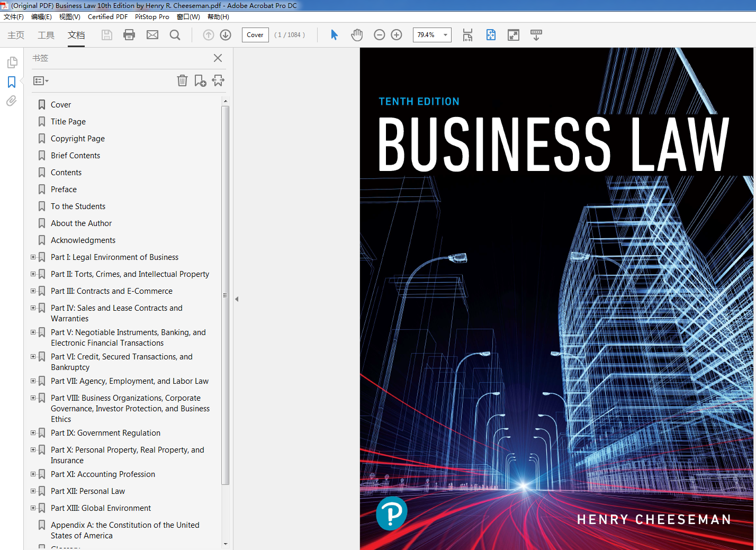Click the Search magnifier icon

(175, 35)
